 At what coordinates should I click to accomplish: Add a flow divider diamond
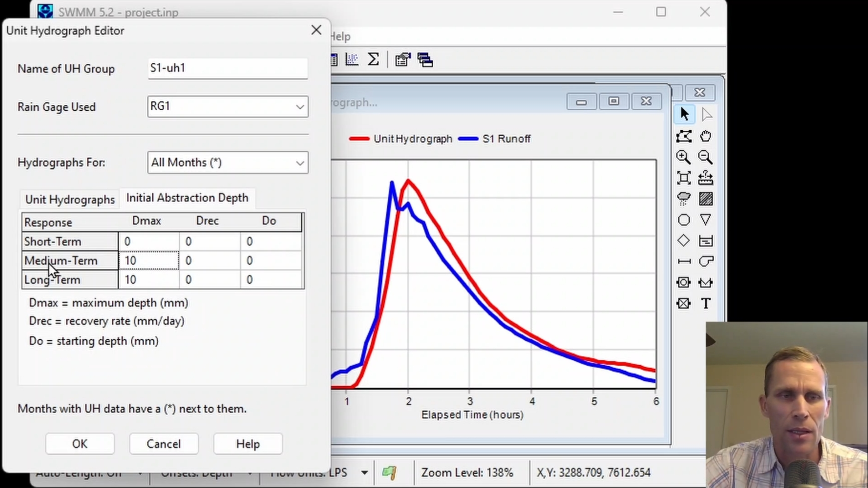coord(684,241)
